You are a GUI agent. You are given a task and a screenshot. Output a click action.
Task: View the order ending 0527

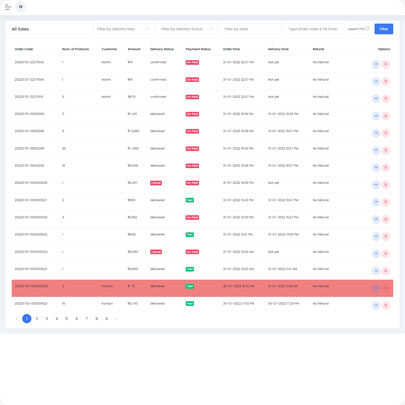pos(376,202)
